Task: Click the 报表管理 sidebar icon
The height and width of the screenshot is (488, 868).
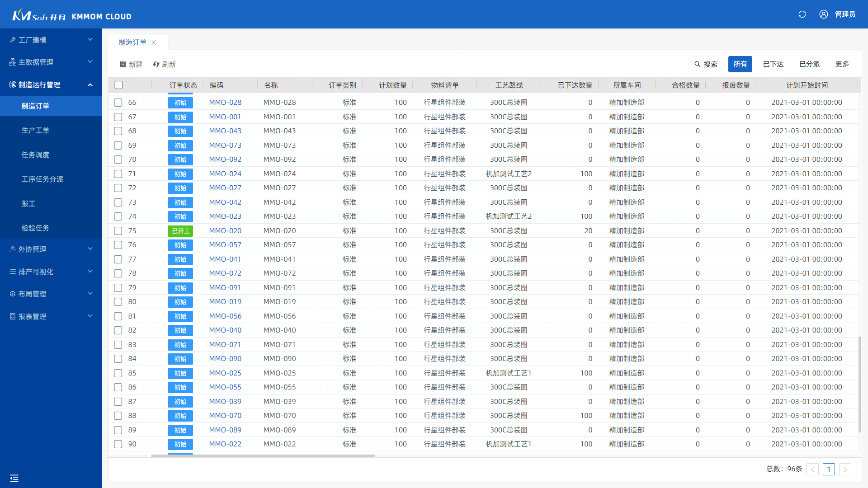Action: pyautogui.click(x=13, y=316)
